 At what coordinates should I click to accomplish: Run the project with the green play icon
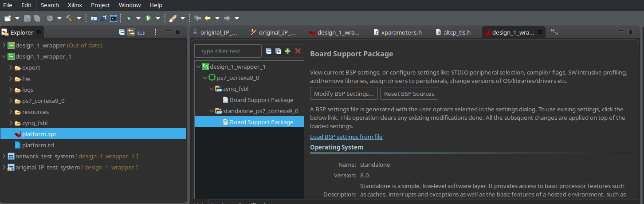click(x=148, y=18)
